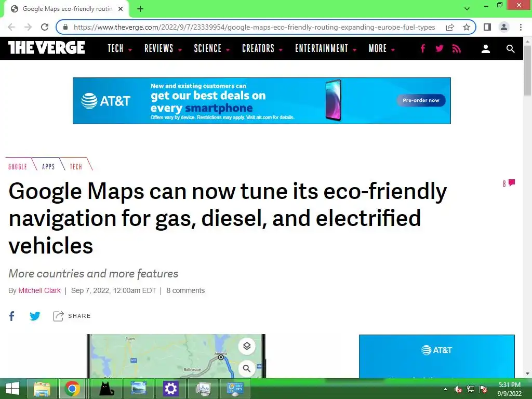Click the page vertical scrollbar thumb
Image resolution: width=532 pixels, height=399 pixels.
click(x=527, y=70)
